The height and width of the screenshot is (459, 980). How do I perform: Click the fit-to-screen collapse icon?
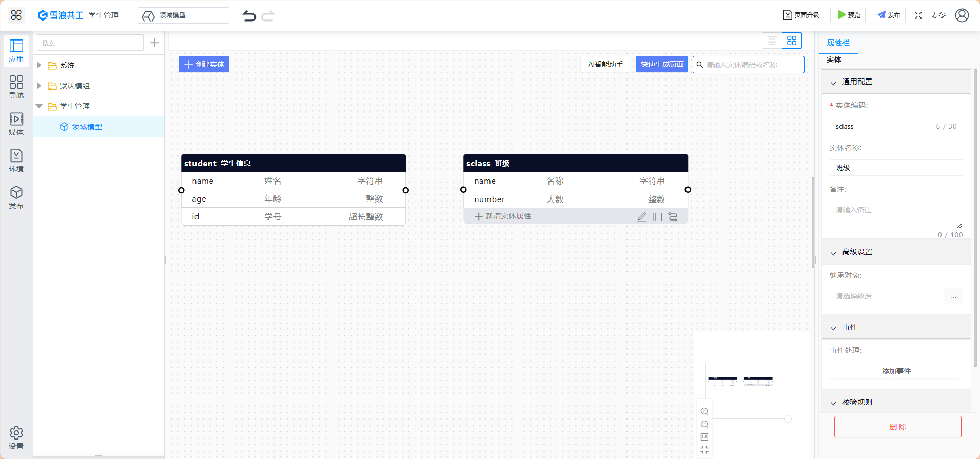tap(704, 450)
